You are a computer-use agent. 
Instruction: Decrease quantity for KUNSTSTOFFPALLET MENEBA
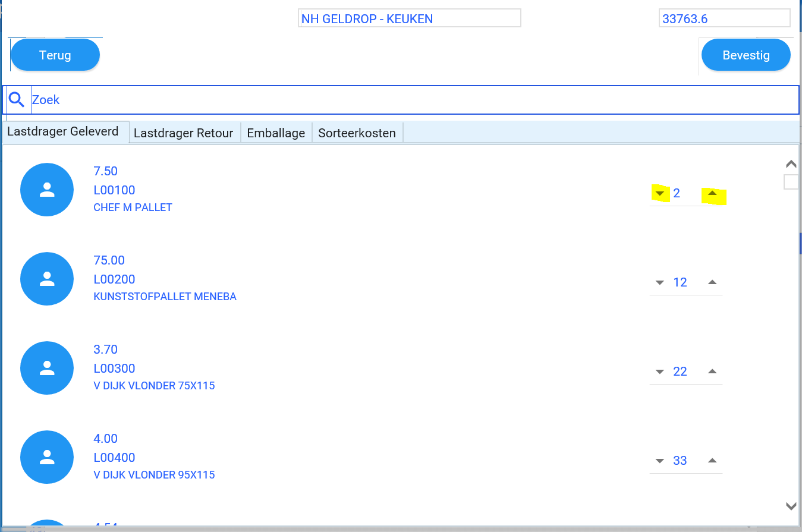[x=659, y=283]
